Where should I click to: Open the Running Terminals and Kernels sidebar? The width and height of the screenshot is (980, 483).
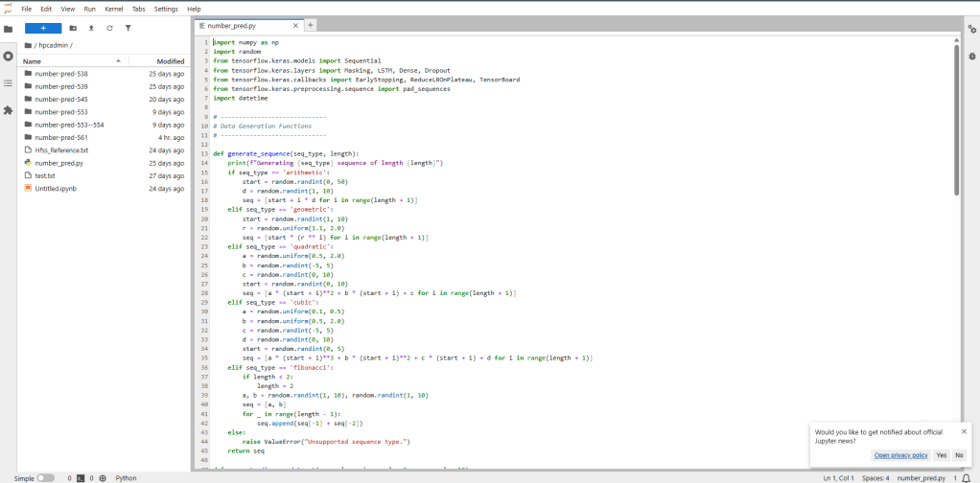(x=9, y=57)
